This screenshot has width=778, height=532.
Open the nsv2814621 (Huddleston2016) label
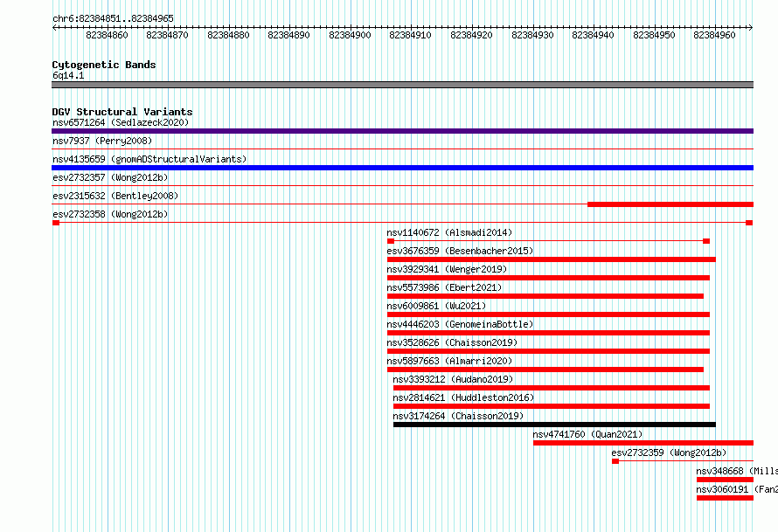pos(463,397)
